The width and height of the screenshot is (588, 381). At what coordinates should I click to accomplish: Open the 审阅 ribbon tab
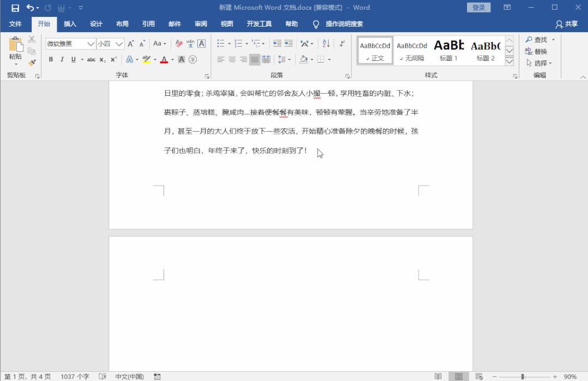pos(200,23)
